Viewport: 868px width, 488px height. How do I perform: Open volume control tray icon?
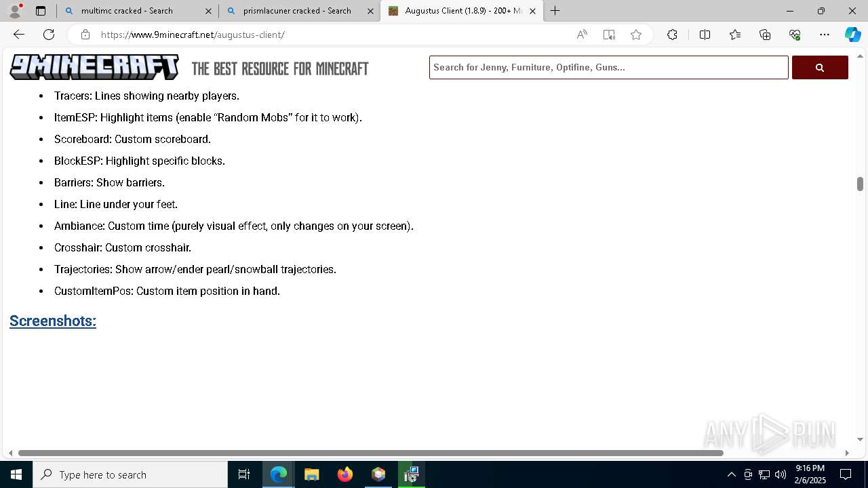pos(781,474)
